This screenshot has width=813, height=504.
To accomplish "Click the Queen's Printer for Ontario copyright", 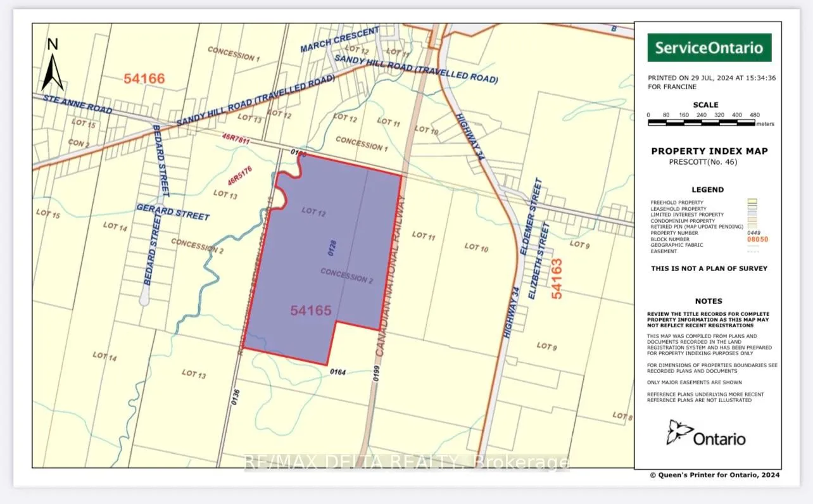I will point(715,475).
